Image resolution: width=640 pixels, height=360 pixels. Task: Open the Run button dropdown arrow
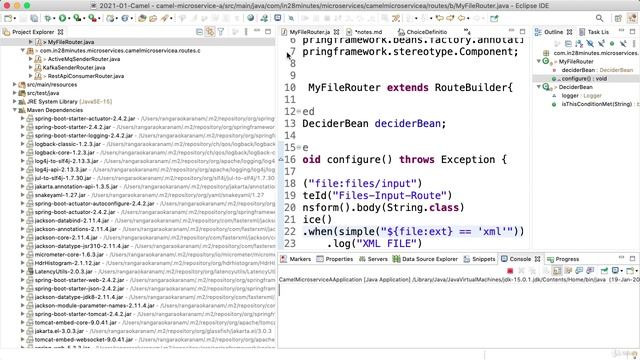(x=68, y=19)
